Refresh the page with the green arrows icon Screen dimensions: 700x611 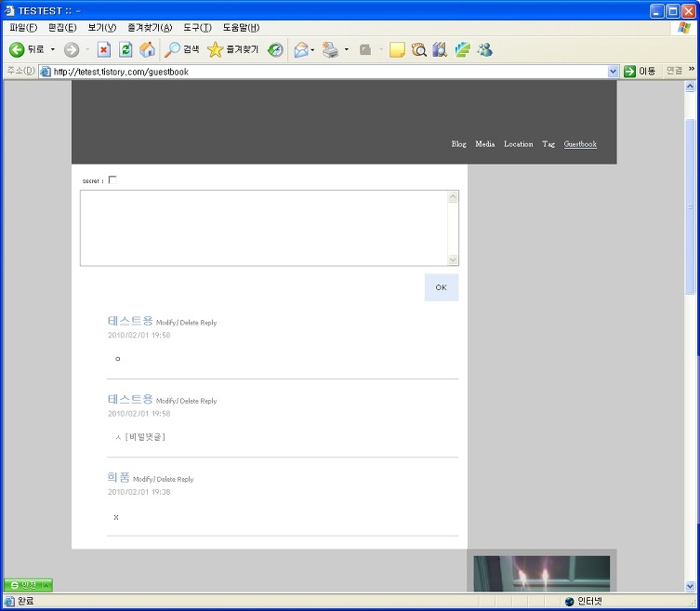(125, 49)
